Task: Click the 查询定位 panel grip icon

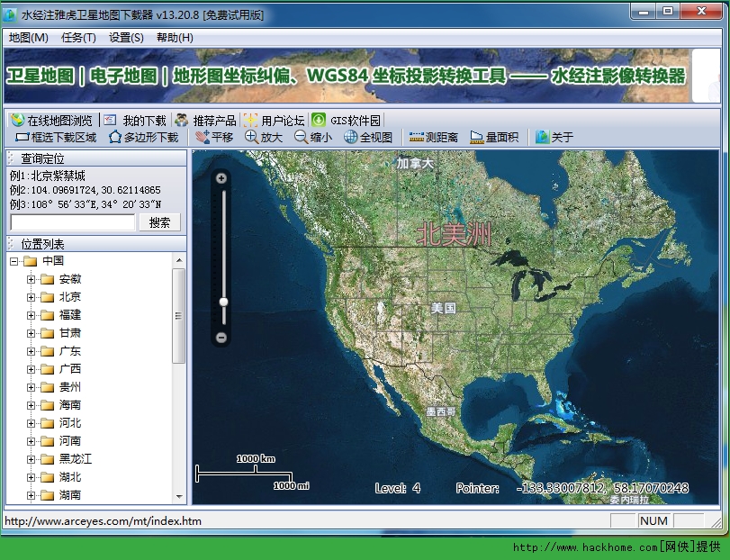Action: tap(11, 158)
